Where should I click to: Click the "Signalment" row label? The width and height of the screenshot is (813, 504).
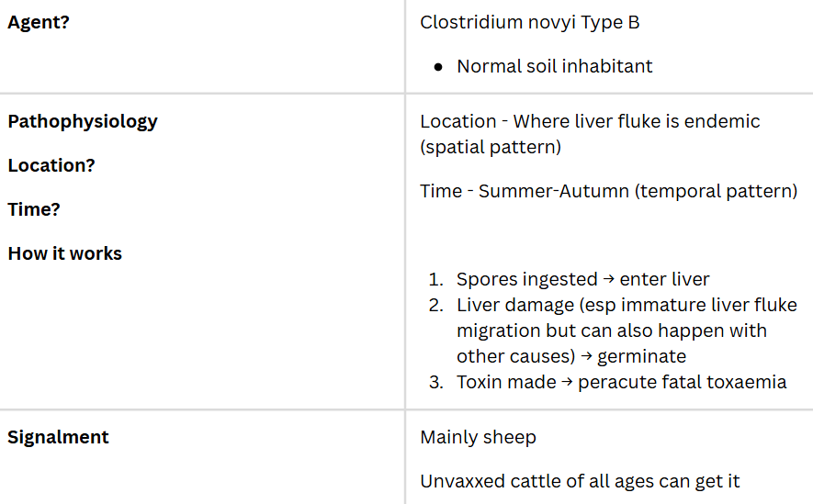(58, 437)
